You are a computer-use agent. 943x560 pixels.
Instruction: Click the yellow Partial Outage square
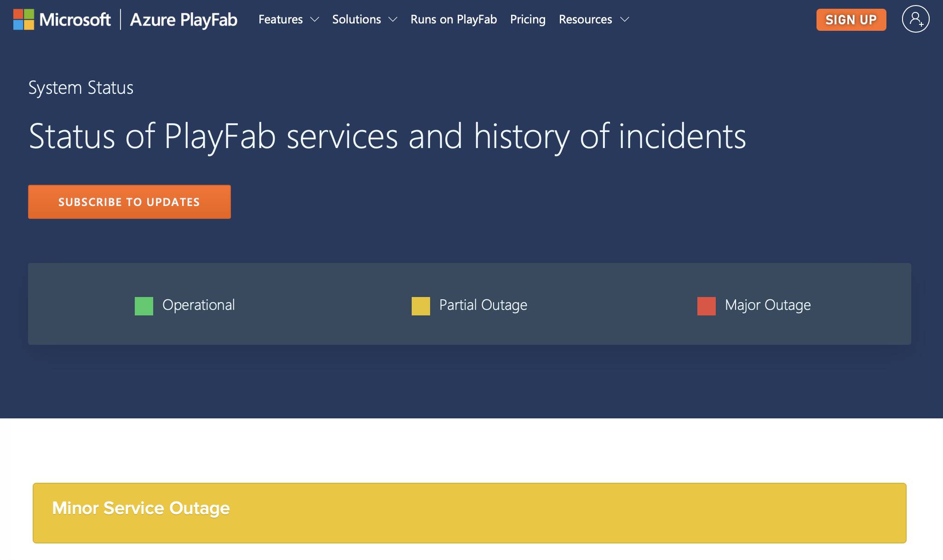420,306
